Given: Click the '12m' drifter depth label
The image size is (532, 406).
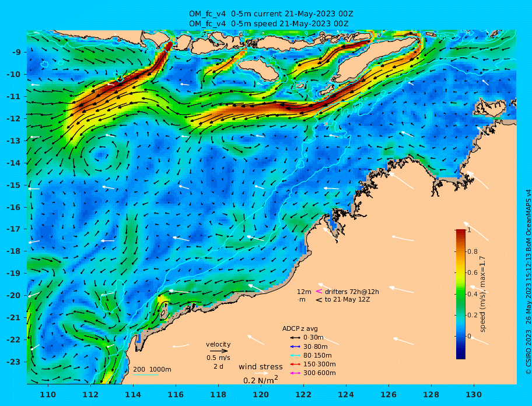Looking at the screenshot, I should 304,292.
